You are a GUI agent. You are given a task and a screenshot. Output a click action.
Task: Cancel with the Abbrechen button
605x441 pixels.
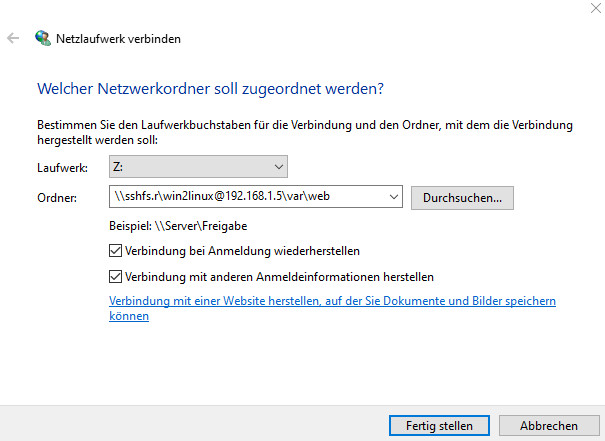pyautogui.click(x=548, y=425)
